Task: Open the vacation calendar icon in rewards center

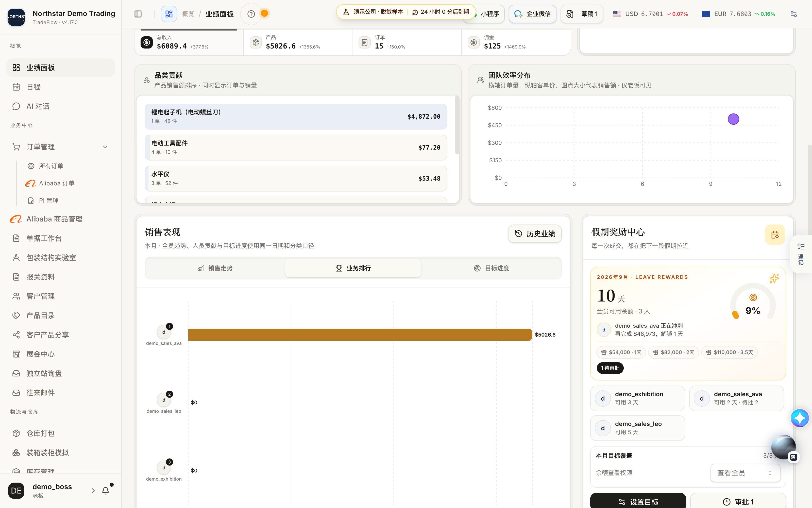Action: click(775, 234)
